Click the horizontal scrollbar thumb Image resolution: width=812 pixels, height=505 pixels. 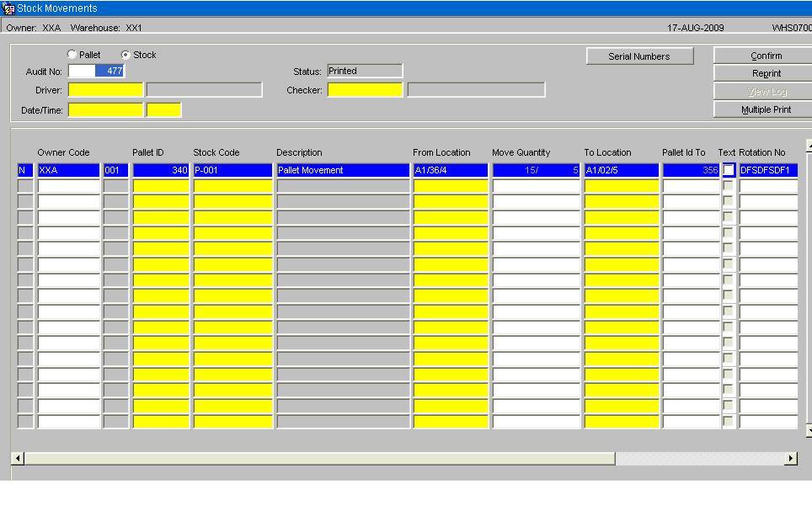tap(319, 458)
